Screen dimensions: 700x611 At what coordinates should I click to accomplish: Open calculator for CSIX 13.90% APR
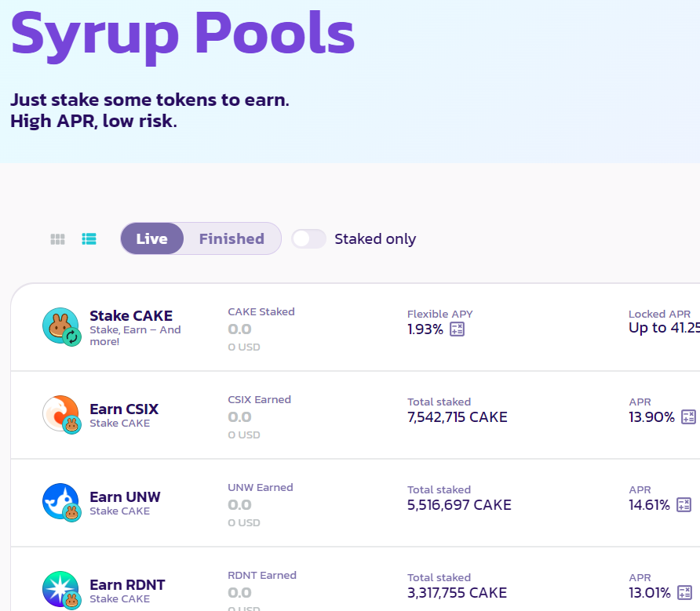click(688, 417)
